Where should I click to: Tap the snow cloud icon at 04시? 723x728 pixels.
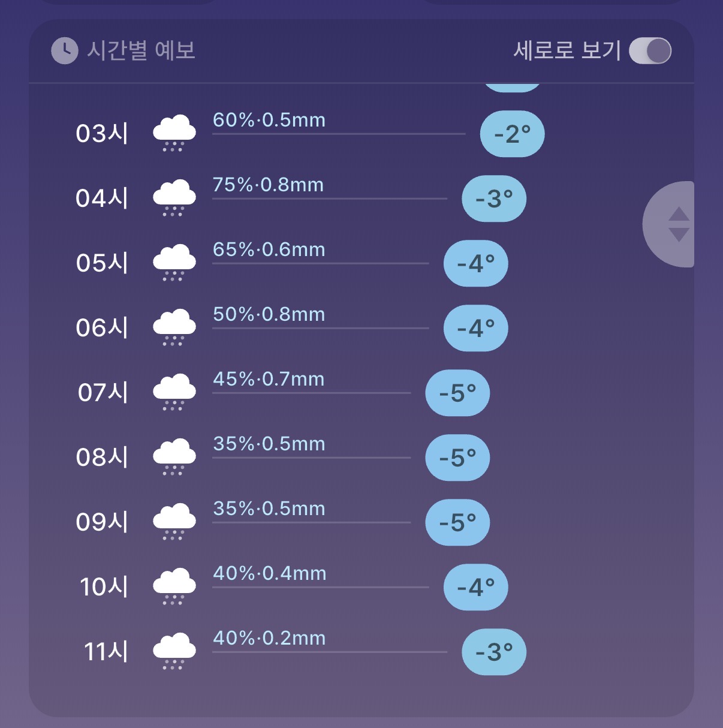[x=174, y=198]
